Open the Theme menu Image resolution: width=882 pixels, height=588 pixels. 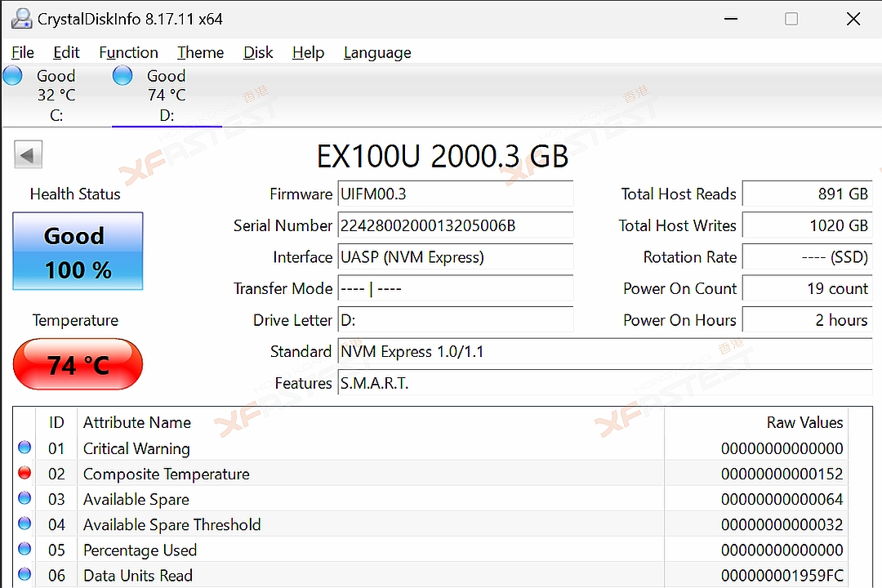tap(200, 52)
